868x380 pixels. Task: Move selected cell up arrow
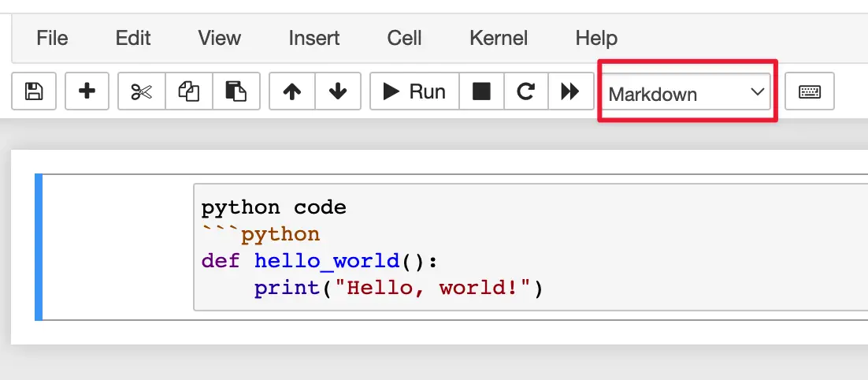pos(291,91)
